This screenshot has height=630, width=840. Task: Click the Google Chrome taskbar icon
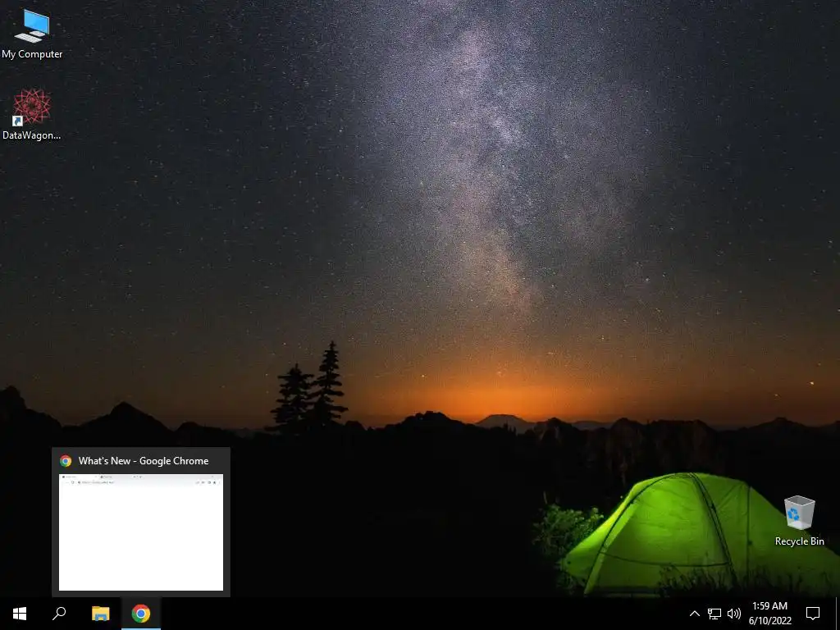(x=141, y=614)
